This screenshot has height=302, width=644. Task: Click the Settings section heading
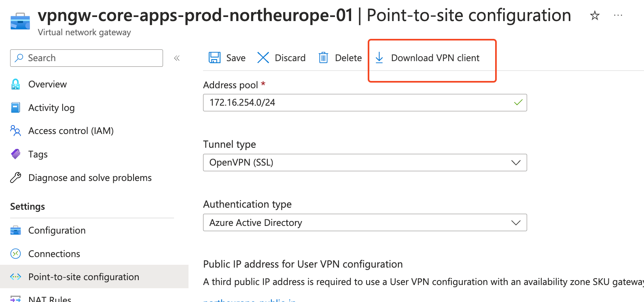(28, 206)
